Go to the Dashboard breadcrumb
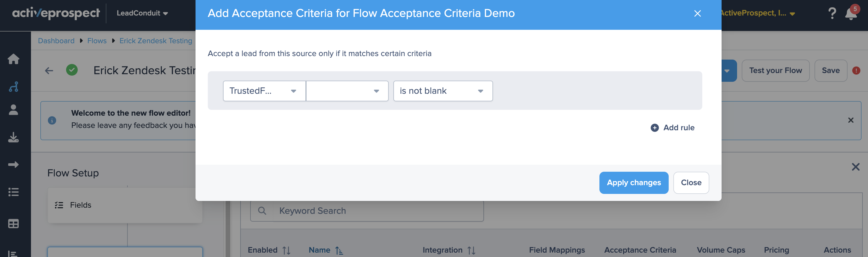This screenshot has height=257, width=868. point(56,41)
